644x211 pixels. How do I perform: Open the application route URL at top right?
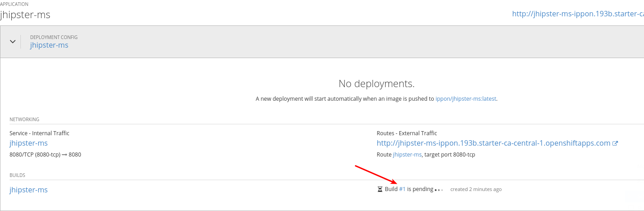(577, 14)
